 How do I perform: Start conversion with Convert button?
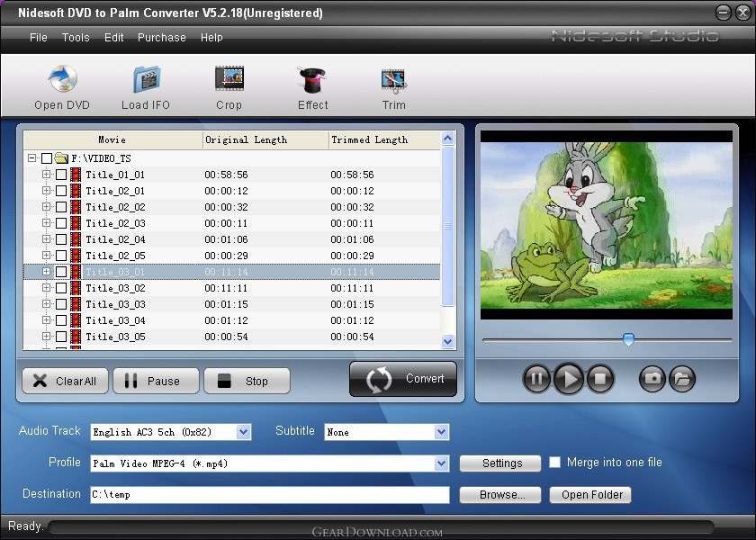[x=403, y=379]
